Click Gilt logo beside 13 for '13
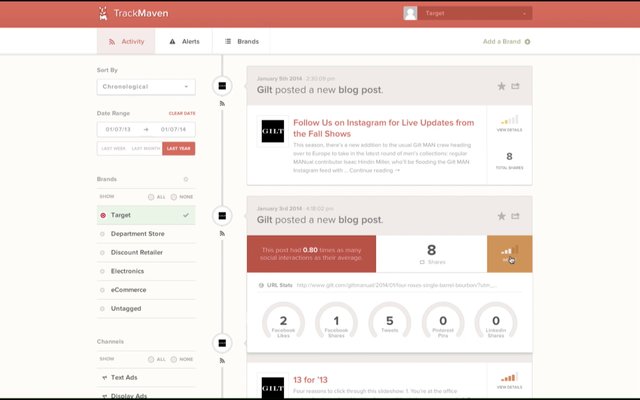 coord(273,387)
